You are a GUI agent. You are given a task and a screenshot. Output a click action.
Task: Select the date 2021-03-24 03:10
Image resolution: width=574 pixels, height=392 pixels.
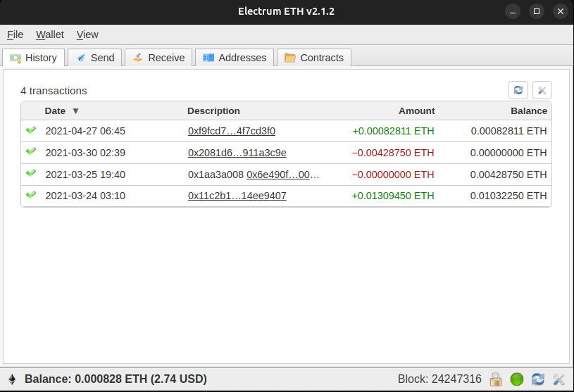coord(85,196)
